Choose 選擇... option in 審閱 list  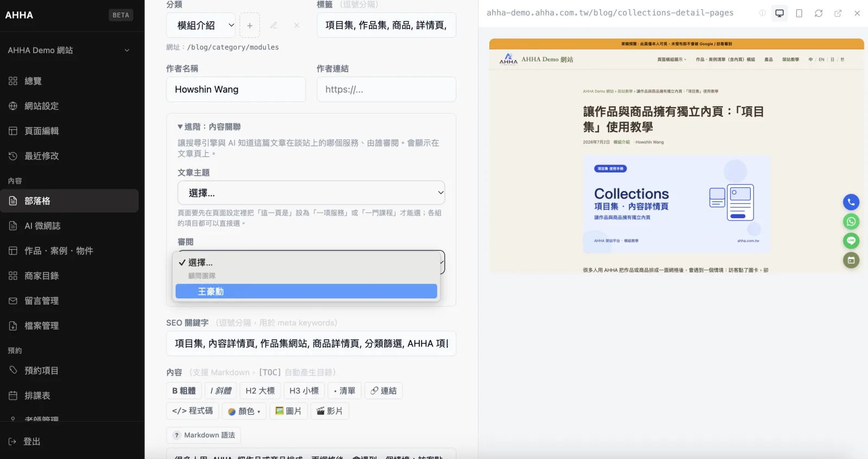[x=306, y=263]
